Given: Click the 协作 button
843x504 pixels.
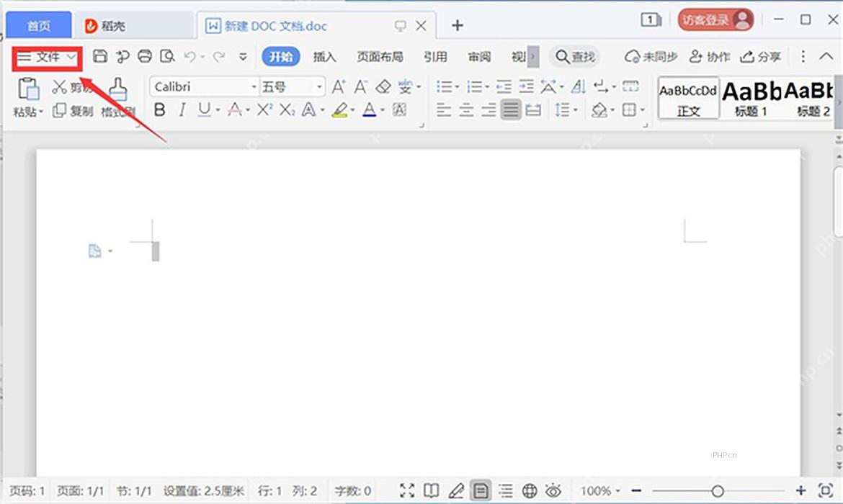Looking at the screenshot, I should 710,56.
